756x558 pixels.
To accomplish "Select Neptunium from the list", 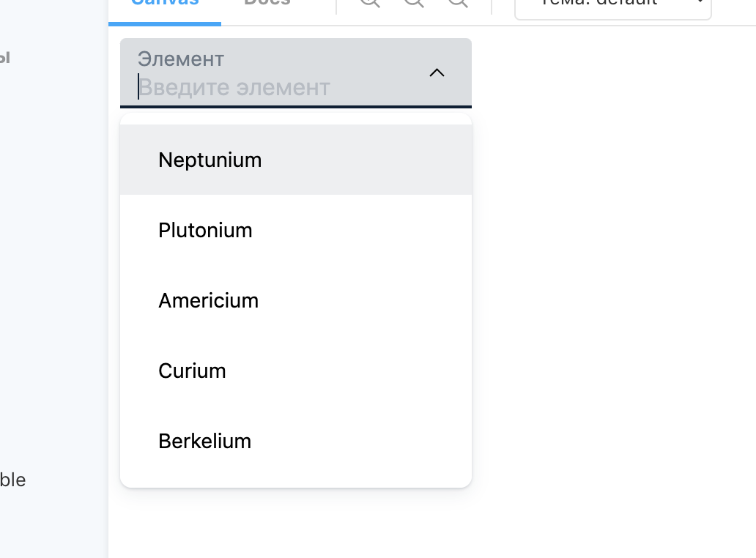I will [295, 160].
